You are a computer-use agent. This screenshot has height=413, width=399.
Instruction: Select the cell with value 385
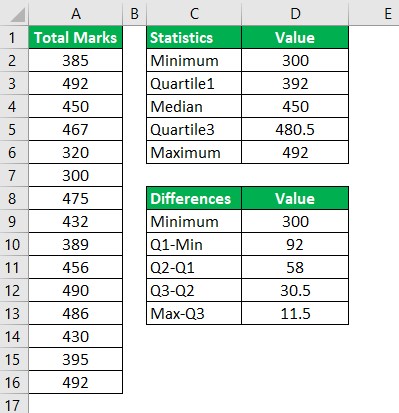tap(76, 60)
